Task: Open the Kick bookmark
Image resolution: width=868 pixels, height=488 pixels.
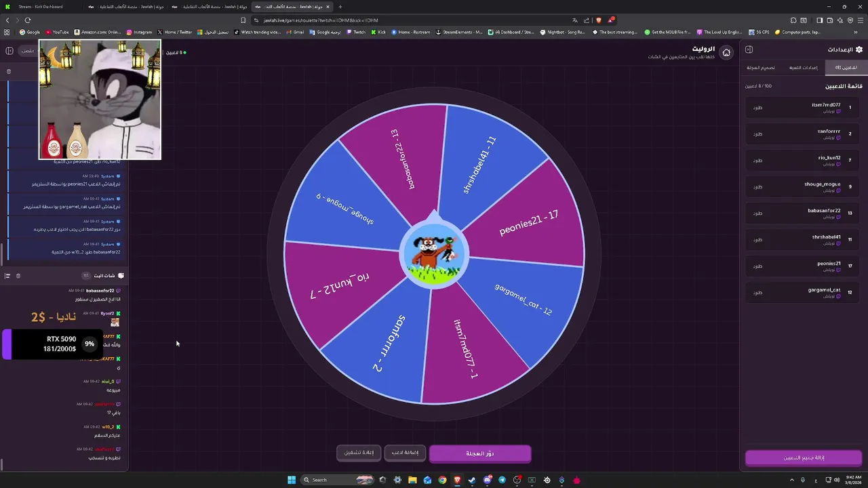Action: (x=378, y=32)
